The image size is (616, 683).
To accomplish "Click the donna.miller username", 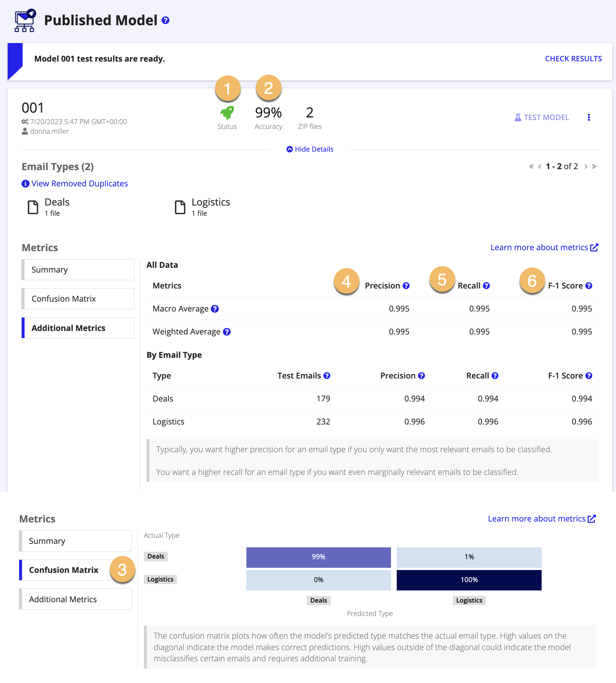I will (x=49, y=131).
